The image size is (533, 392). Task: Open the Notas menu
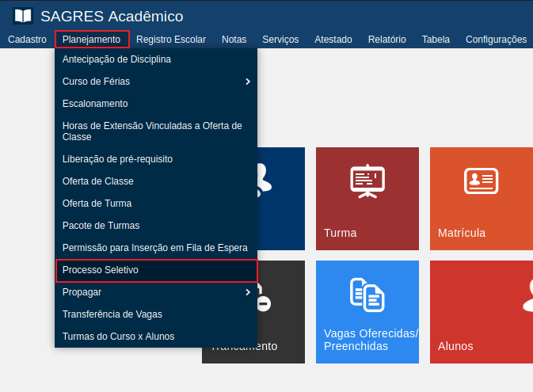click(234, 39)
